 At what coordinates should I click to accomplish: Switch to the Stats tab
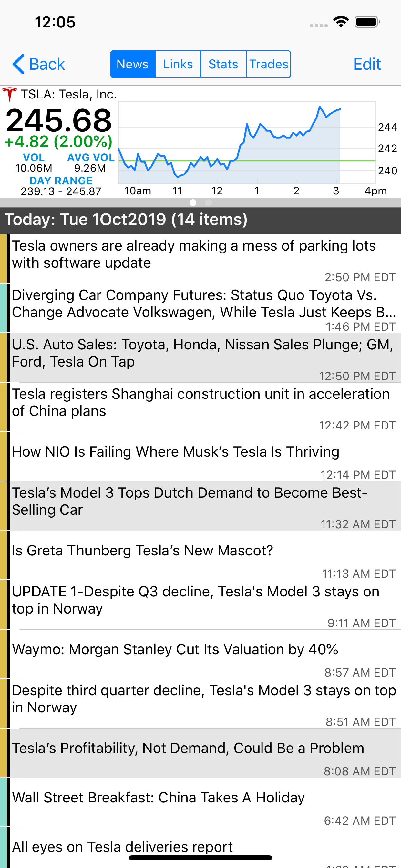[x=223, y=64]
